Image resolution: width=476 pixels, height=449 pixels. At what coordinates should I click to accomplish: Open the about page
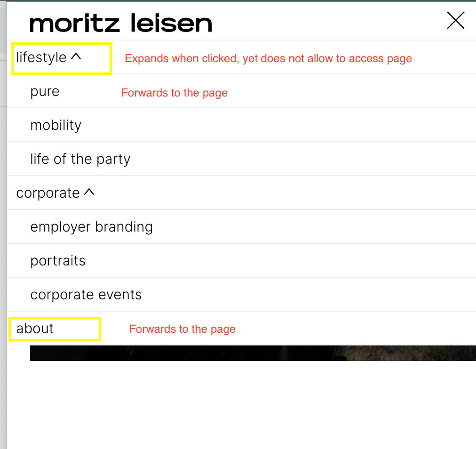35,329
